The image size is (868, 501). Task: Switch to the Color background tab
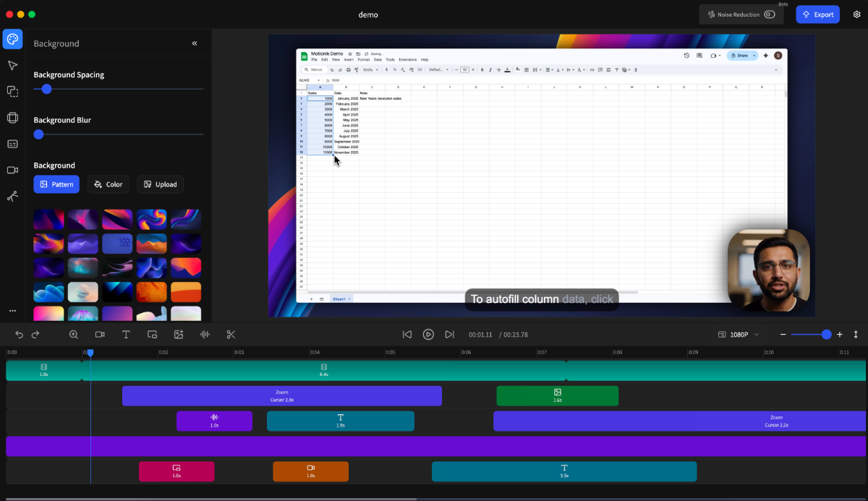(x=109, y=184)
